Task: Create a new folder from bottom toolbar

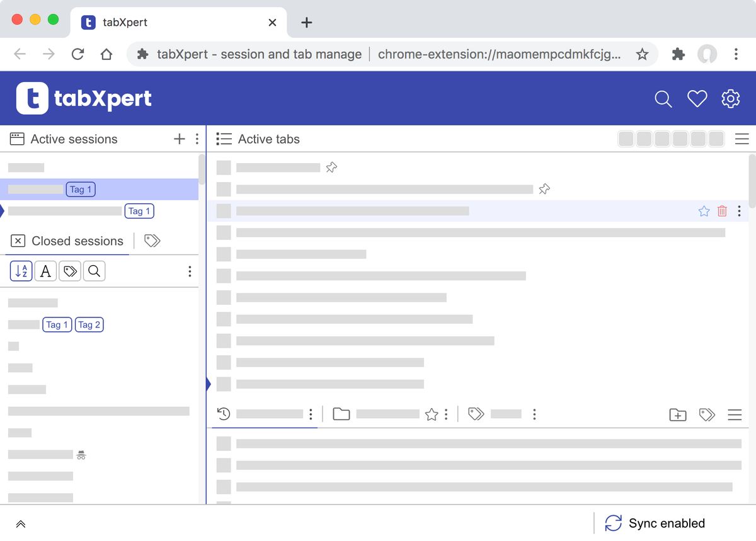Action: point(677,414)
